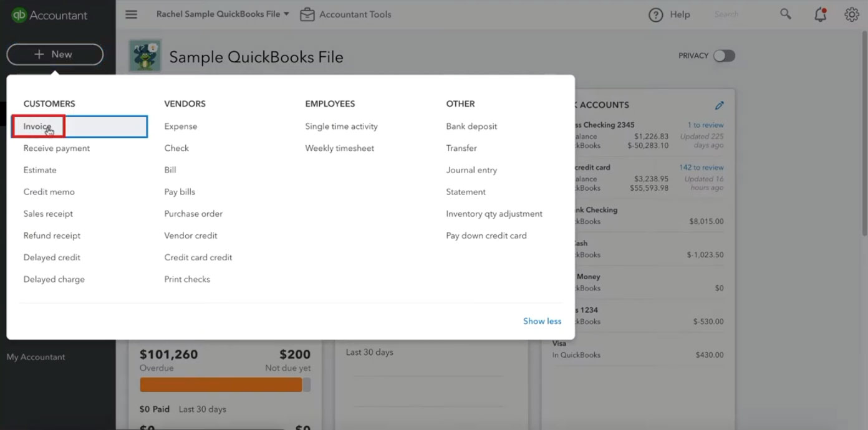The height and width of the screenshot is (430, 868).
Task: Open My Accountant in the sidebar
Action: (36, 357)
